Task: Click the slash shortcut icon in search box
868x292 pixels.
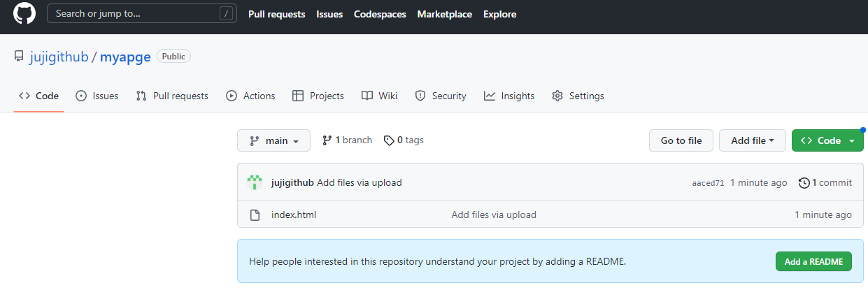Action: [226, 13]
